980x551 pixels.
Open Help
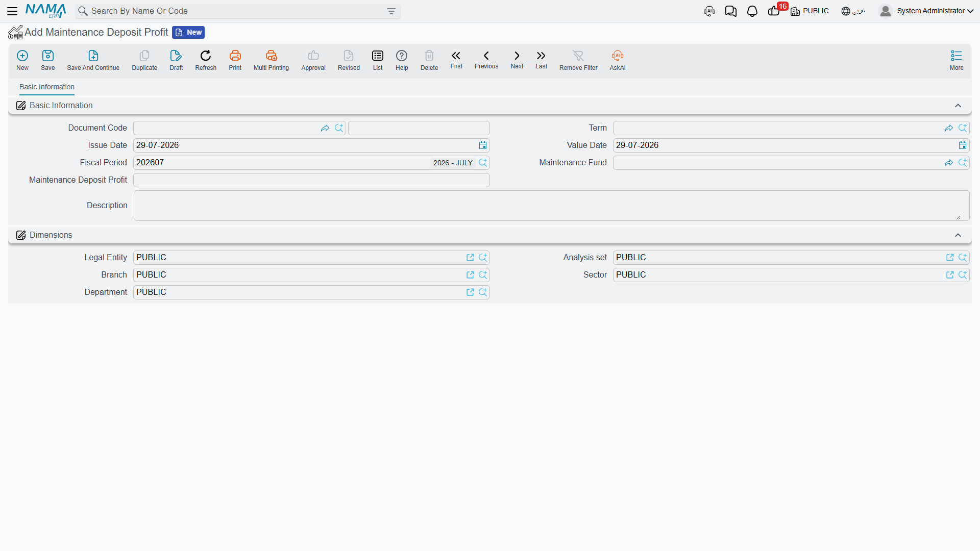[402, 60]
